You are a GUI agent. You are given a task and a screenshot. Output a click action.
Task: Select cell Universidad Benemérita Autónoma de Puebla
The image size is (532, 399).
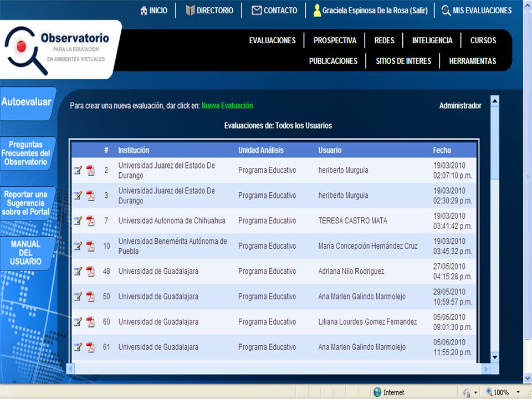click(x=172, y=246)
